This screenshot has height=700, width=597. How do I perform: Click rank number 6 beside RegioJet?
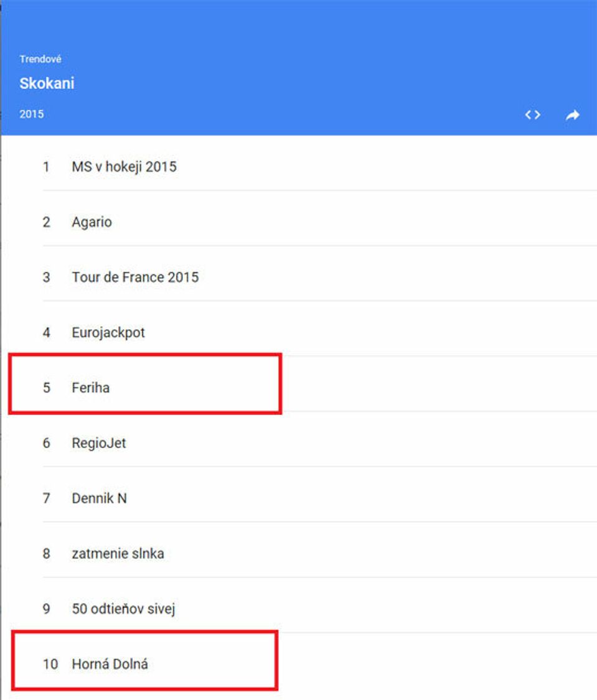pos(46,443)
